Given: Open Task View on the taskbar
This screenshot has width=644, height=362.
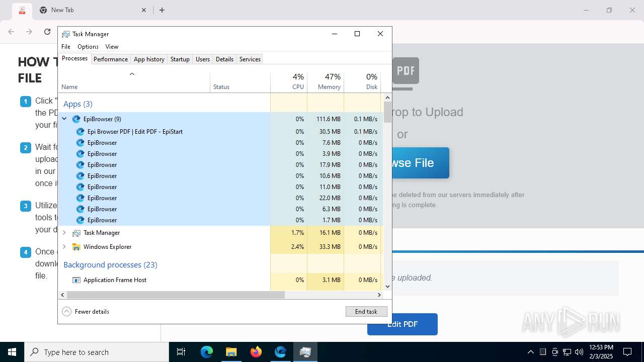Looking at the screenshot, I should (181, 352).
